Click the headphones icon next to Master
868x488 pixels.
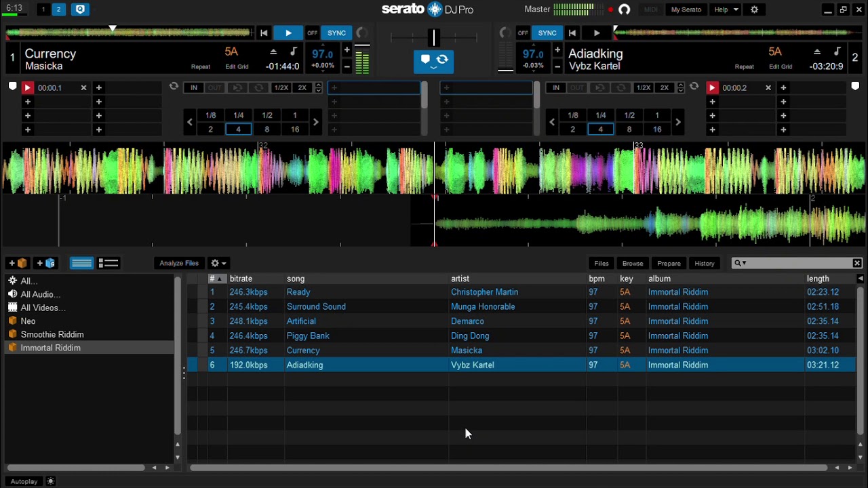coord(625,9)
